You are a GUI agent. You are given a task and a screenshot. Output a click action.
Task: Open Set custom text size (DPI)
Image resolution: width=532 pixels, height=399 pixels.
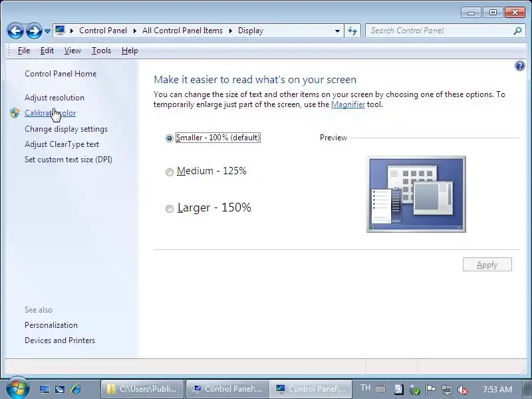pos(68,160)
